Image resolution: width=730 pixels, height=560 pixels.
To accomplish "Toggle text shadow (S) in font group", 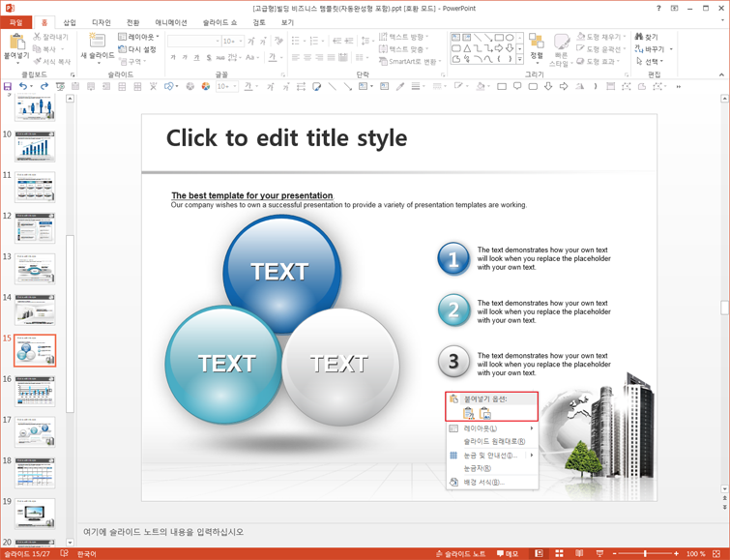I will (209, 57).
